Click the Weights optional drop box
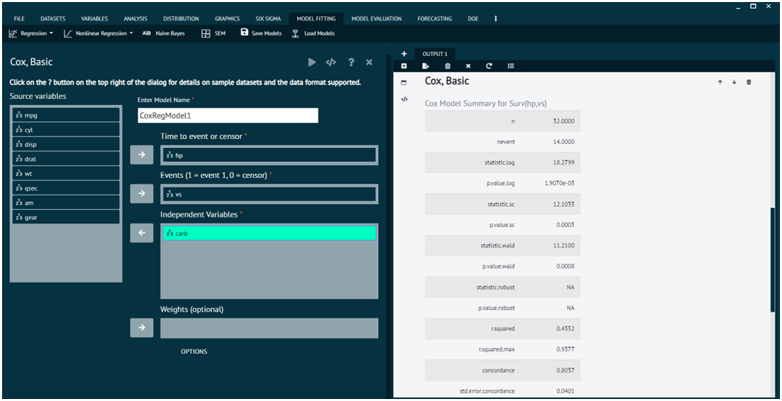782x401 pixels. coord(269,328)
